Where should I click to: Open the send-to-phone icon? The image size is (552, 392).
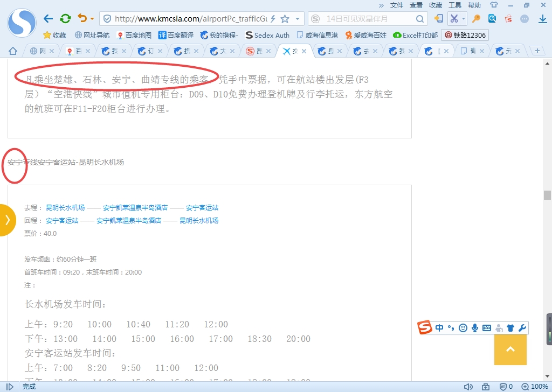[x=439, y=19]
